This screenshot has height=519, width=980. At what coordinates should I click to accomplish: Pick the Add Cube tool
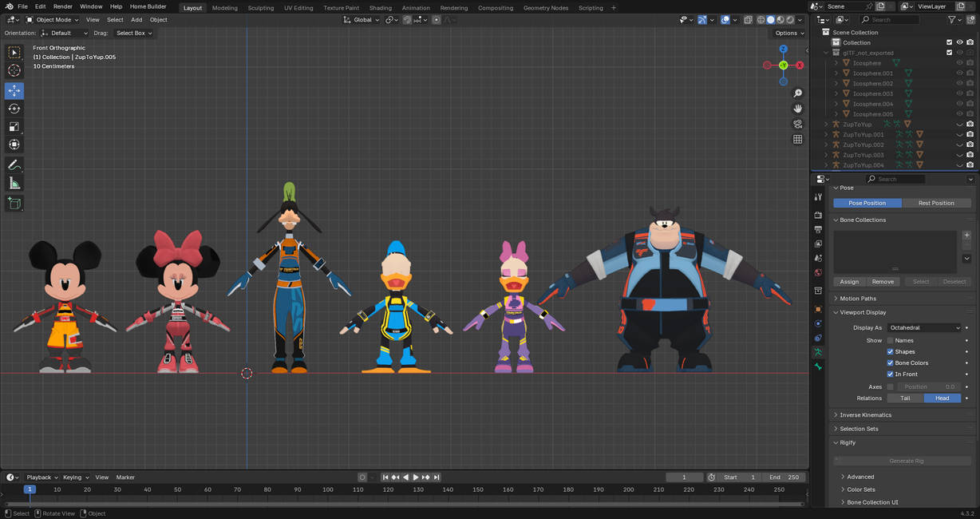coord(14,204)
